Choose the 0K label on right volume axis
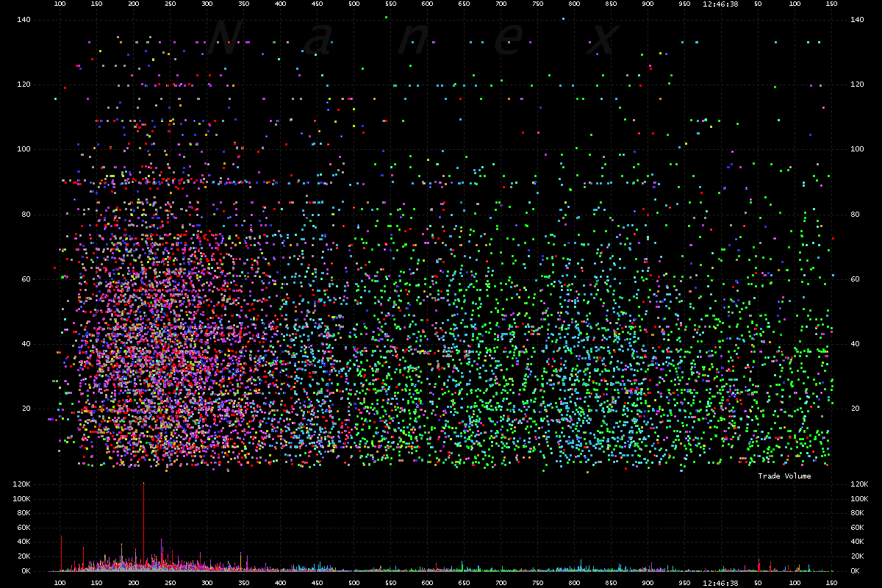The width and height of the screenshot is (882, 588). click(x=855, y=570)
